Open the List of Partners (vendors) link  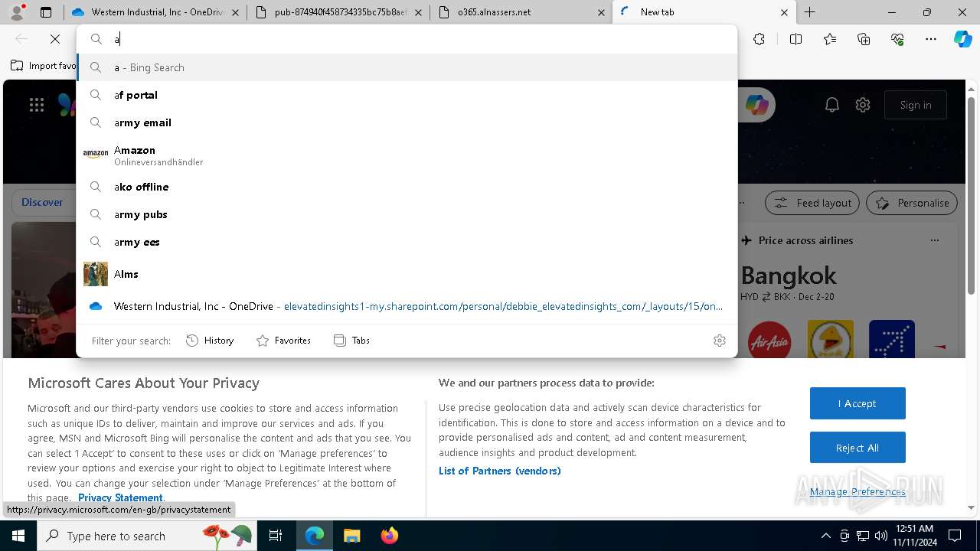(500, 471)
